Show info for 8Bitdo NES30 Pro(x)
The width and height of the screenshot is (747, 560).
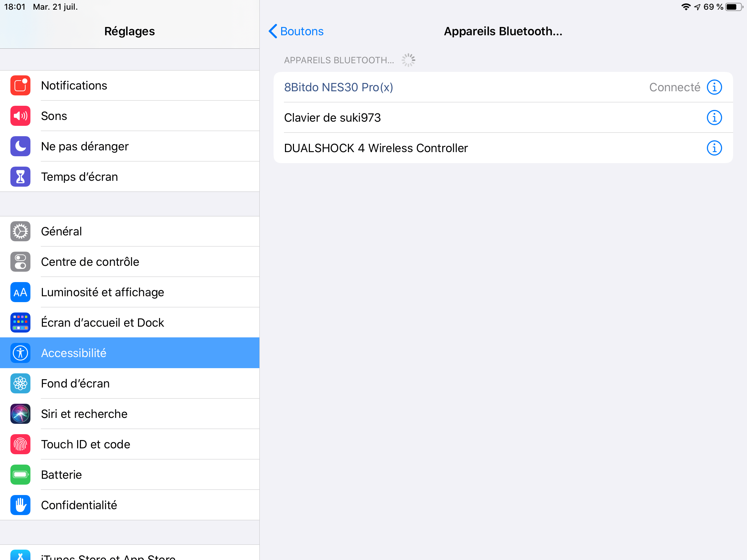714,87
